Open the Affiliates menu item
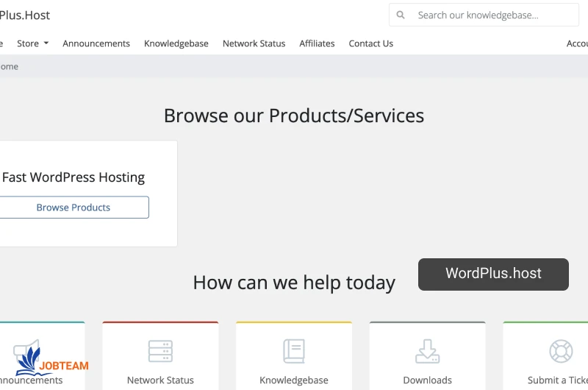This screenshot has height=390, width=588. (317, 43)
